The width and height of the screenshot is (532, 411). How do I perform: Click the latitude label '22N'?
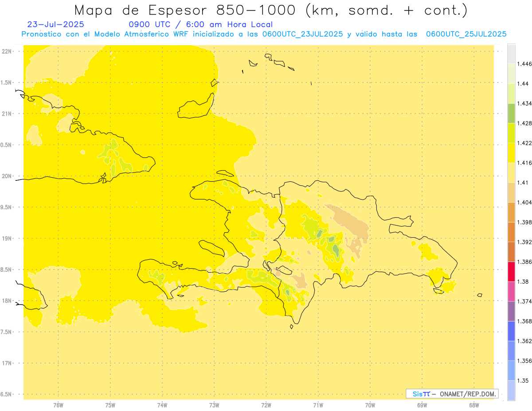(x=7, y=51)
